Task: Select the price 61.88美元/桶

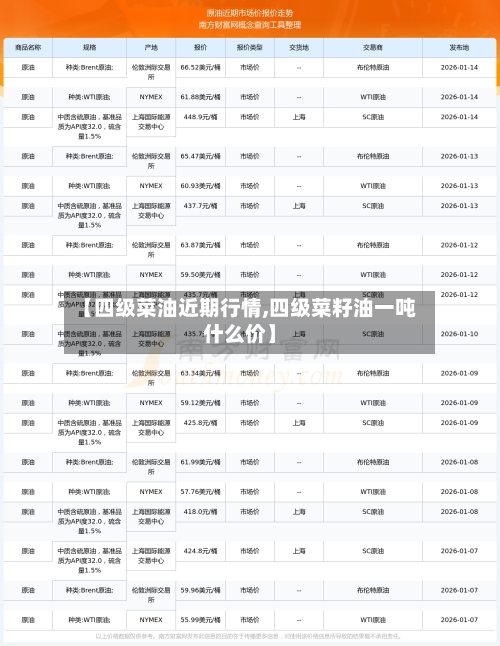Action: [201, 97]
